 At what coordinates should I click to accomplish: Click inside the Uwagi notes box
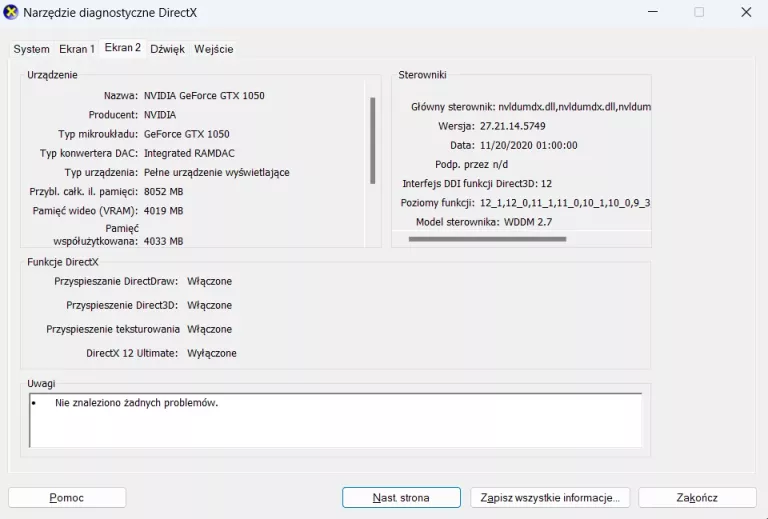335,420
